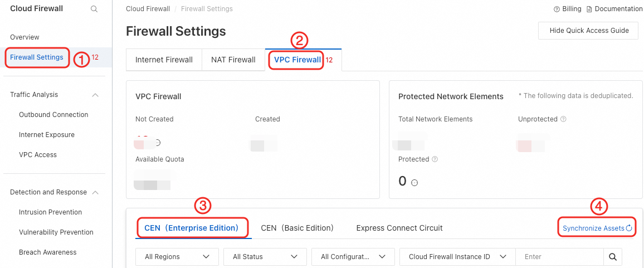Click the Synchronize Assets refresh icon
Viewport: 644px width, 268px height.
[x=629, y=228]
